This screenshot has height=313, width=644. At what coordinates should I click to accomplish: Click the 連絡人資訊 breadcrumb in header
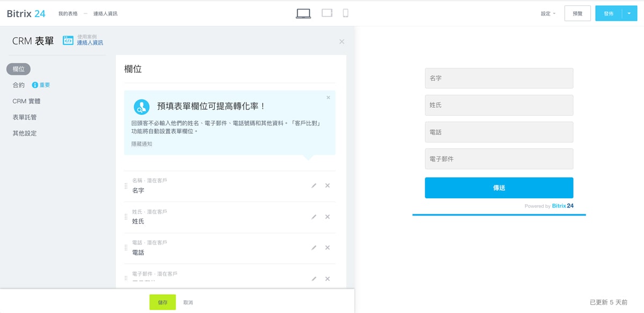(x=105, y=13)
